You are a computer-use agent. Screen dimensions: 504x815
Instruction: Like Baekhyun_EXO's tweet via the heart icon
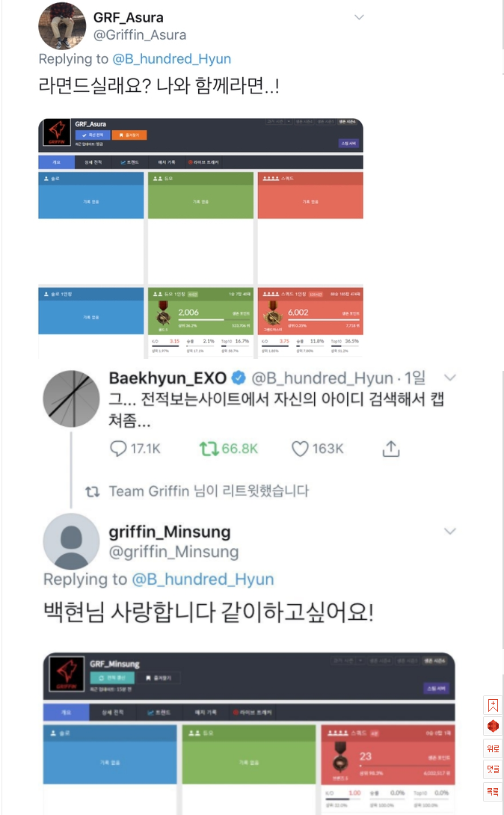[300, 449]
